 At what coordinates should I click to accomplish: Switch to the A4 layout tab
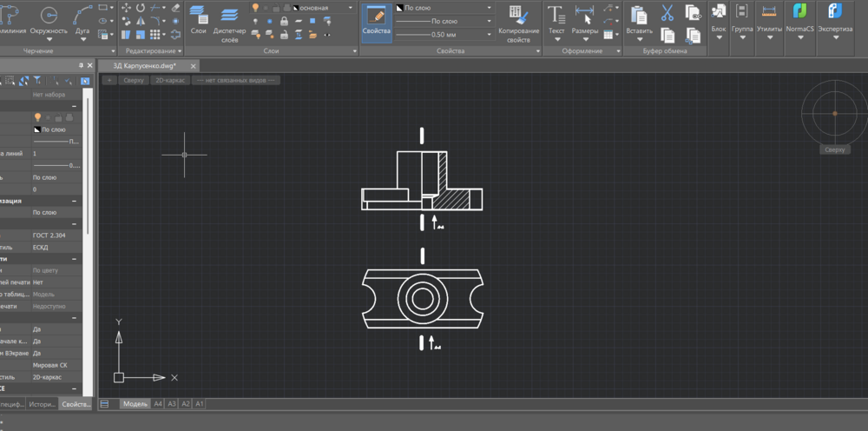click(x=157, y=404)
